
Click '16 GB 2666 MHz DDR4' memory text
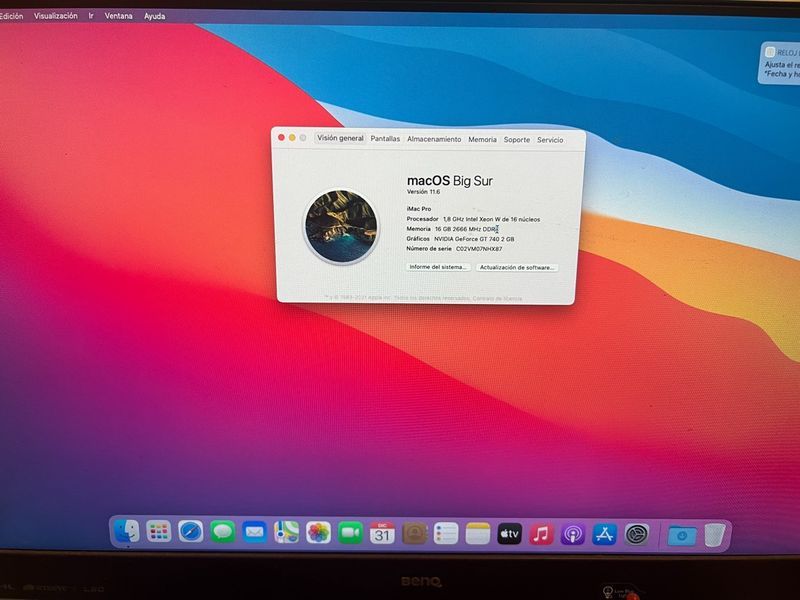(x=466, y=229)
